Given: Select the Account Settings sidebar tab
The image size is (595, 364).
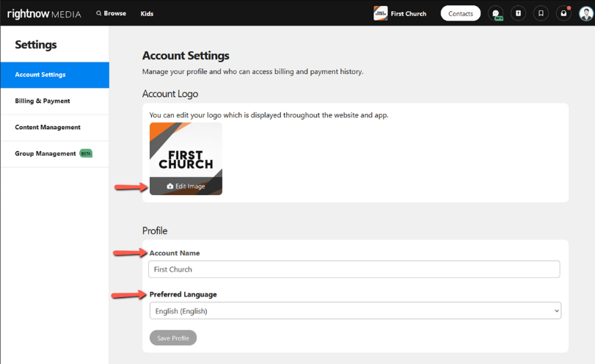Looking at the screenshot, I should pos(54,75).
